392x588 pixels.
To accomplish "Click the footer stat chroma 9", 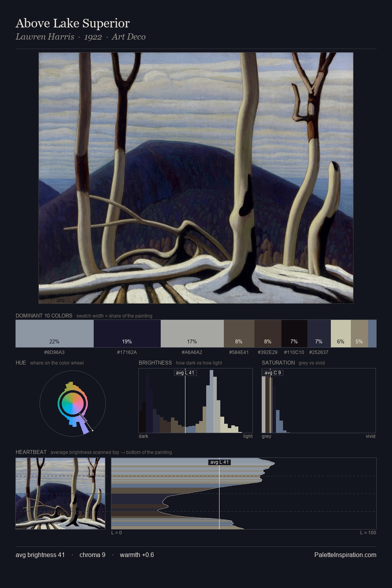I will click(93, 555).
